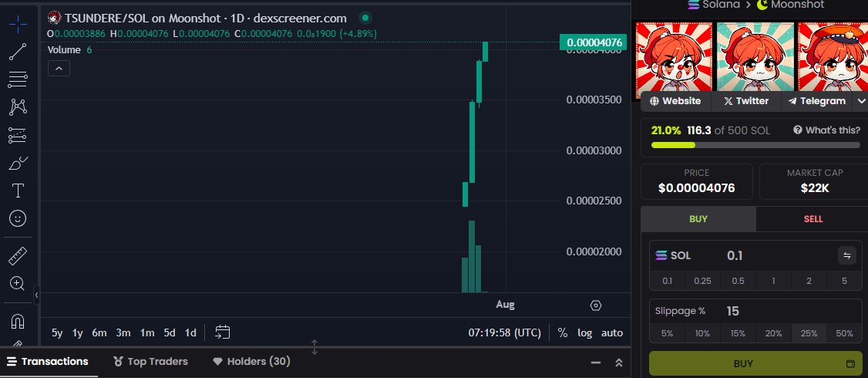Set chart range to 1y
Screen dimensions: 868x378
tap(78, 333)
